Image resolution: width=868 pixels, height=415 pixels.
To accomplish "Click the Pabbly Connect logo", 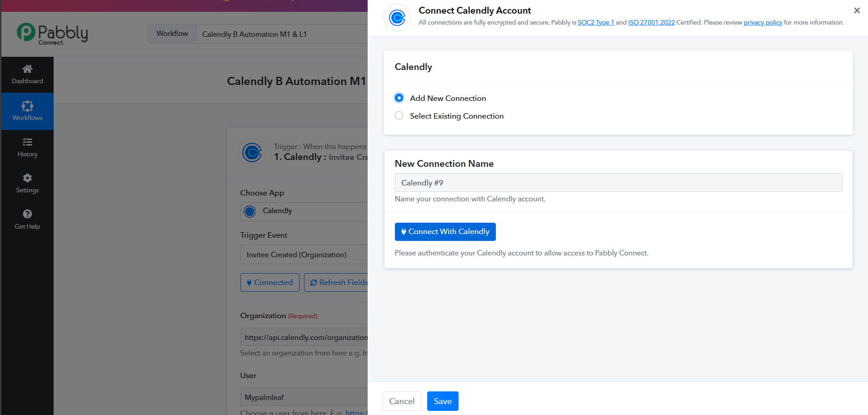I will pyautogui.click(x=52, y=34).
